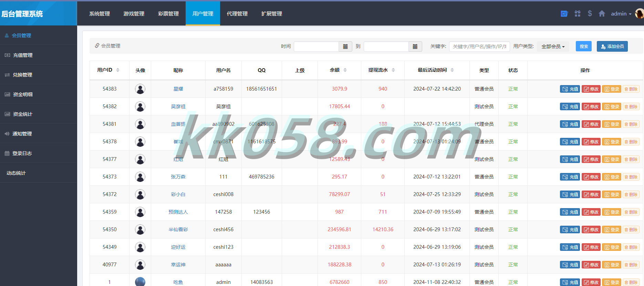Open the start date calendar picker

coord(345,47)
